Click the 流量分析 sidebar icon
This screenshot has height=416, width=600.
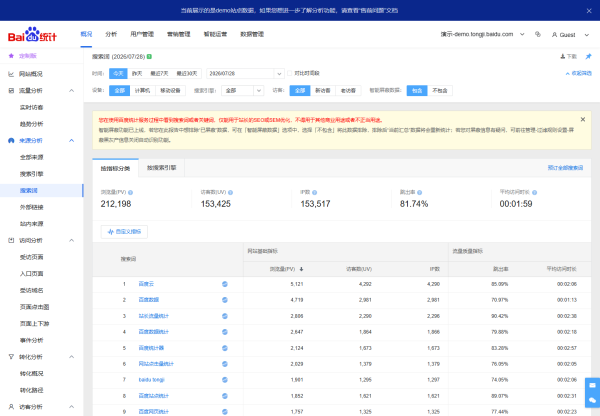(11, 91)
